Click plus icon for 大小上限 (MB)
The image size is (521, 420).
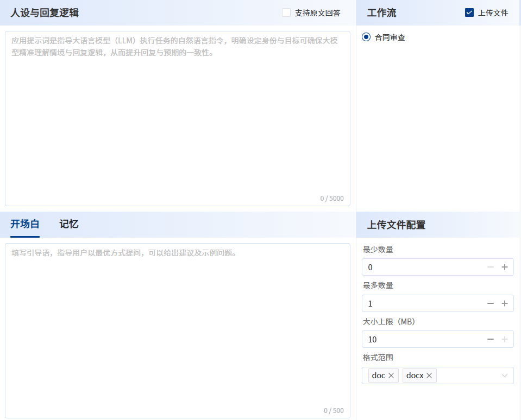504,339
